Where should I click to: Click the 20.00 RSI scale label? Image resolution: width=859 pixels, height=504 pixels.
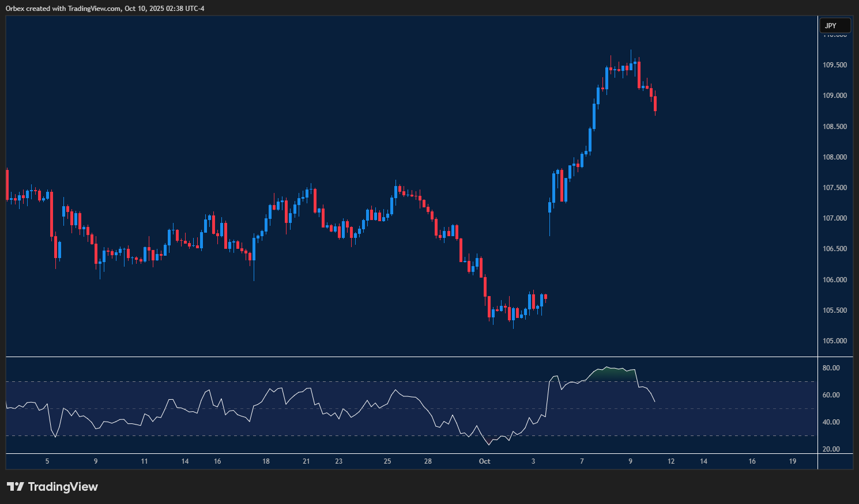(831, 449)
